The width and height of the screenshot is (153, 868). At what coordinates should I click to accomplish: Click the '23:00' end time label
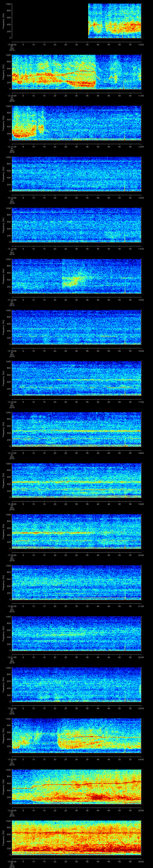141,708
